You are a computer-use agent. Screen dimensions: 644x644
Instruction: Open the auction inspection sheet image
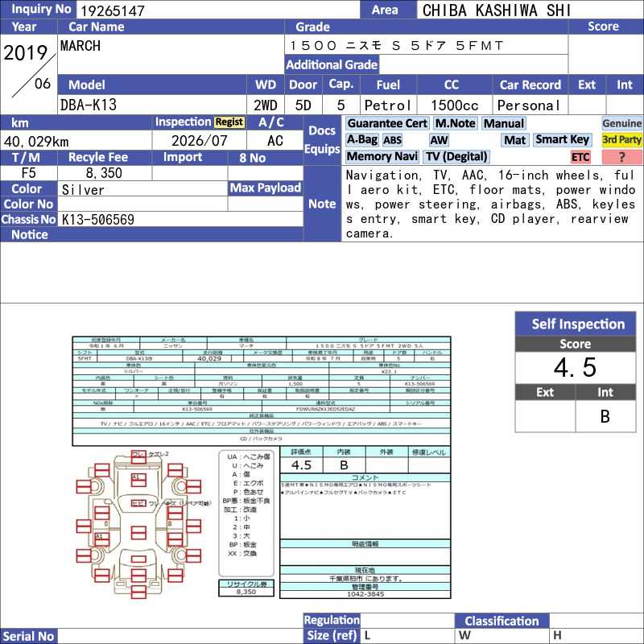coord(262,468)
